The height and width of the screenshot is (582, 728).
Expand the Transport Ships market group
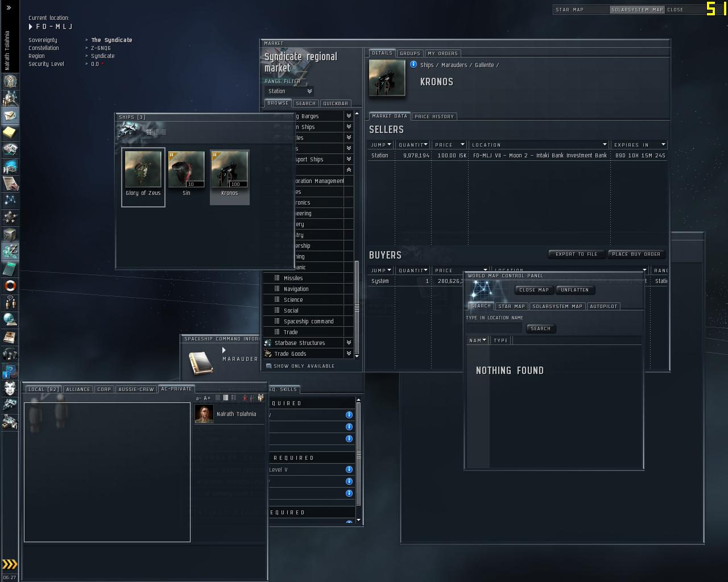349,159
